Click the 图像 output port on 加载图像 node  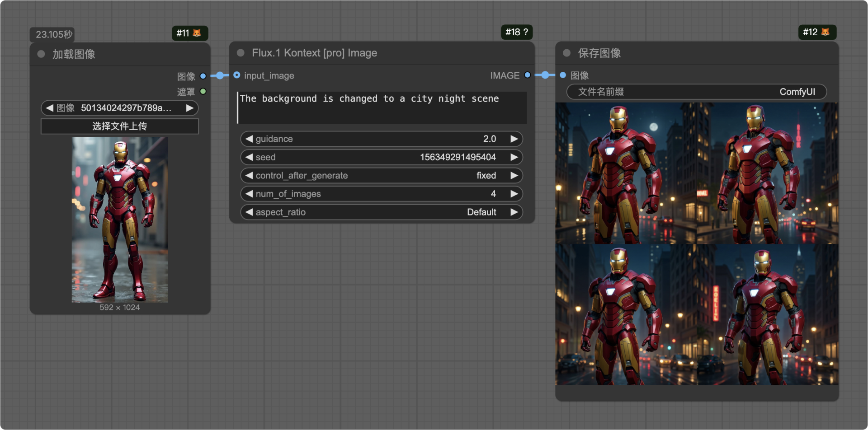tap(203, 76)
